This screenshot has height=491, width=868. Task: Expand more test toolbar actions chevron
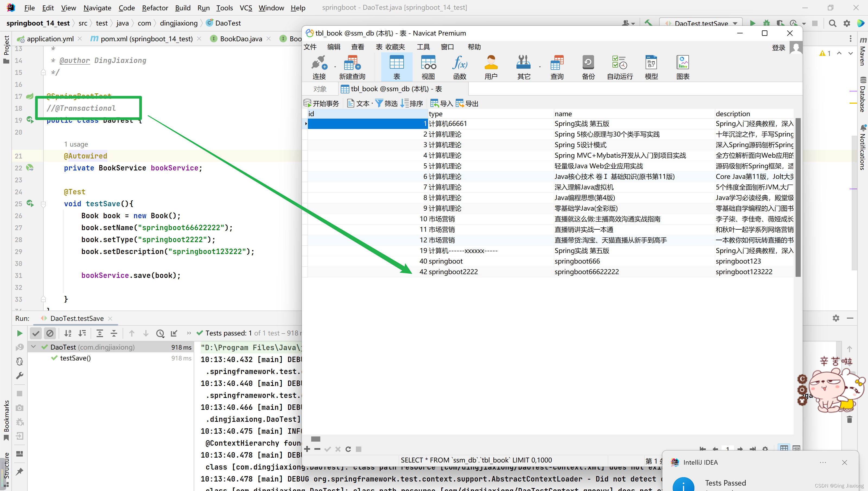tap(189, 333)
